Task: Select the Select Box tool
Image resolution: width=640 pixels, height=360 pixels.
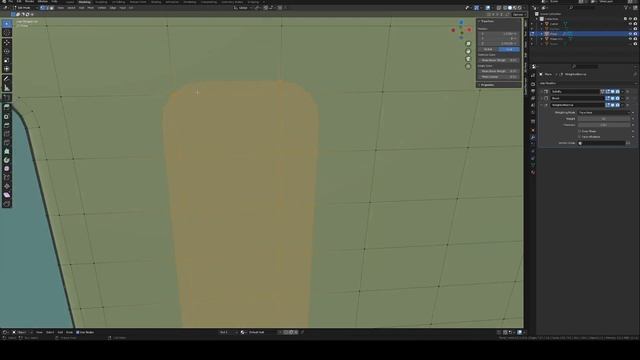Action: point(7,23)
